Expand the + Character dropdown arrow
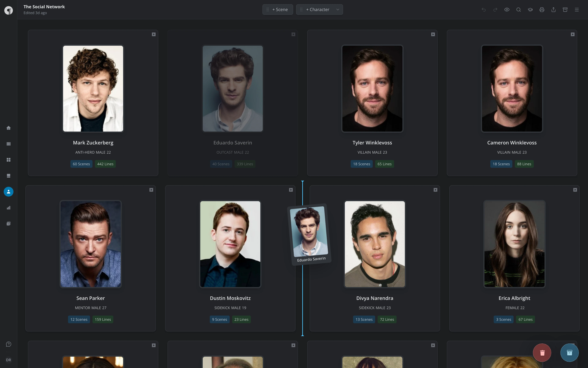 coord(338,10)
